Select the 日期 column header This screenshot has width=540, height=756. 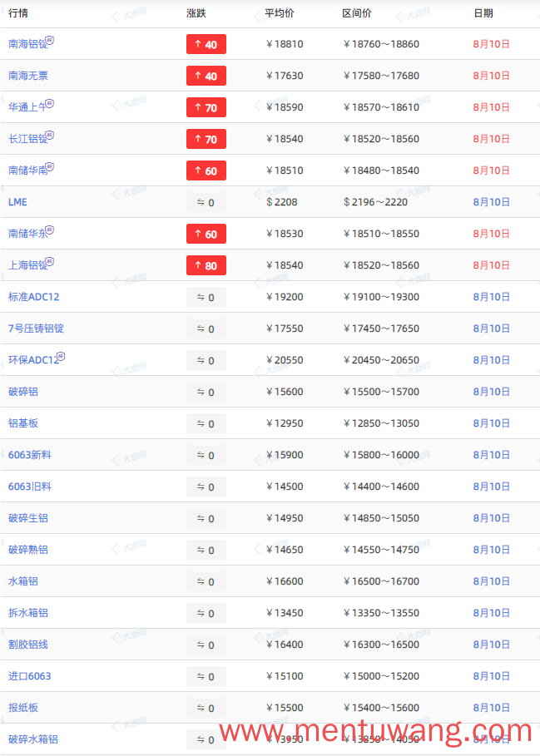[x=483, y=13]
